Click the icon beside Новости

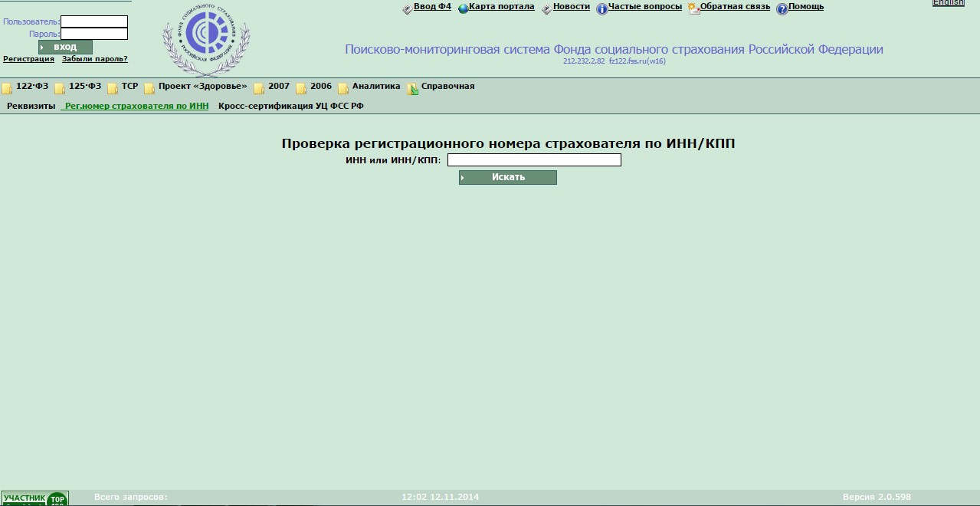(546, 8)
